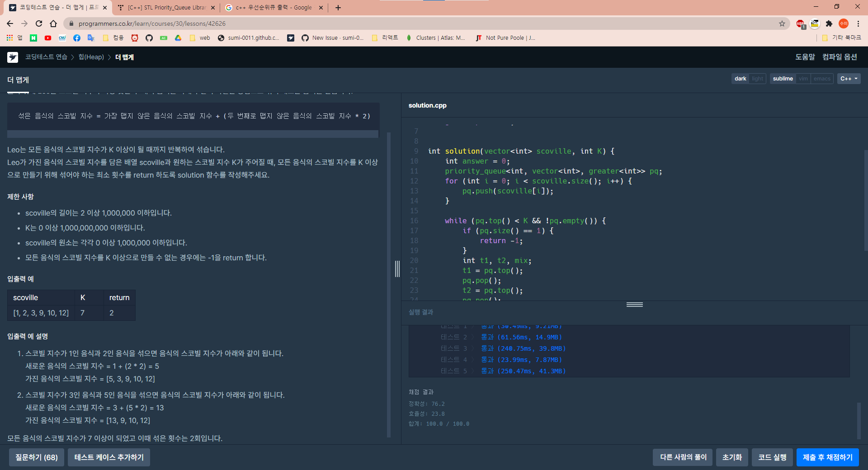Click the solution.cpp file tab label
868x470 pixels.
coord(428,105)
